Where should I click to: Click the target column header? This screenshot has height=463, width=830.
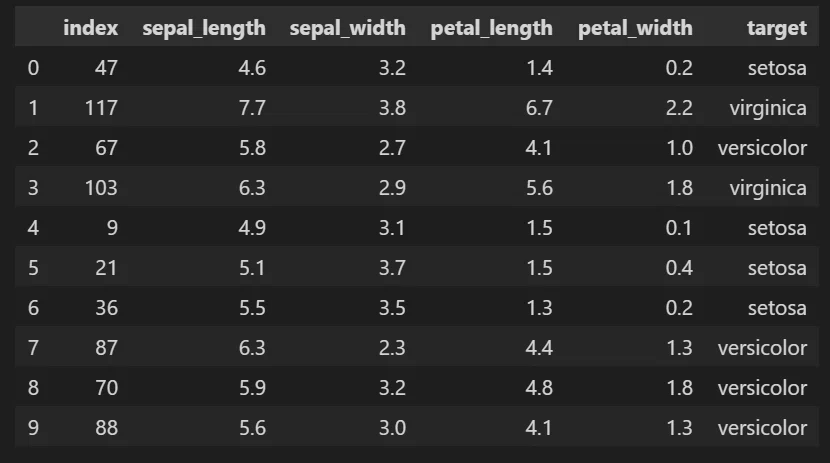click(x=777, y=29)
